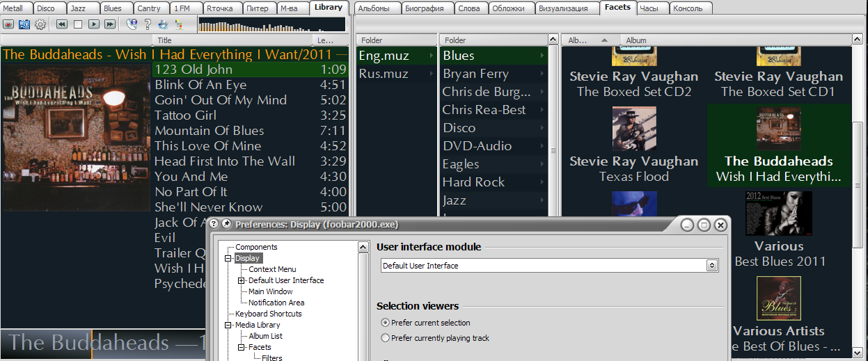Select Keyboard Shortcuts in Preferences tree
Screen dimensions: 868x361
(x=269, y=314)
